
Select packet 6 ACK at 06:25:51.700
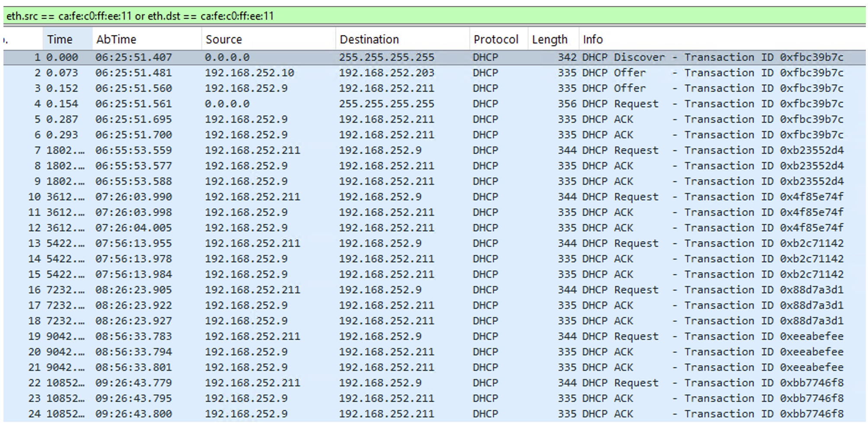click(x=434, y=135)
